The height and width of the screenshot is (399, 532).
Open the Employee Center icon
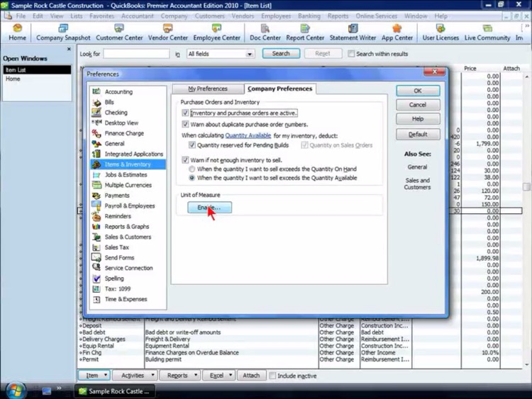tap(216, 33)
